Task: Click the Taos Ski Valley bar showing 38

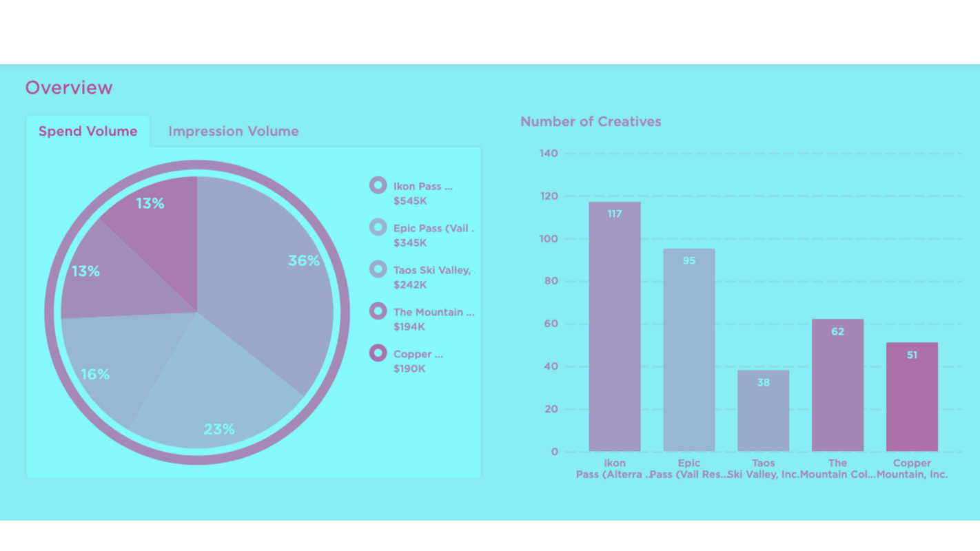Action: pyautogui.click(x=763, y=410)
